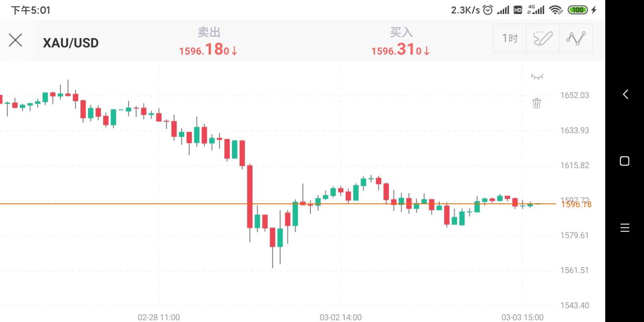Hide drawings with the closed-eye icon
This screenshot has width=644, height=322.
pyautogui.click(x=537, y=76)
